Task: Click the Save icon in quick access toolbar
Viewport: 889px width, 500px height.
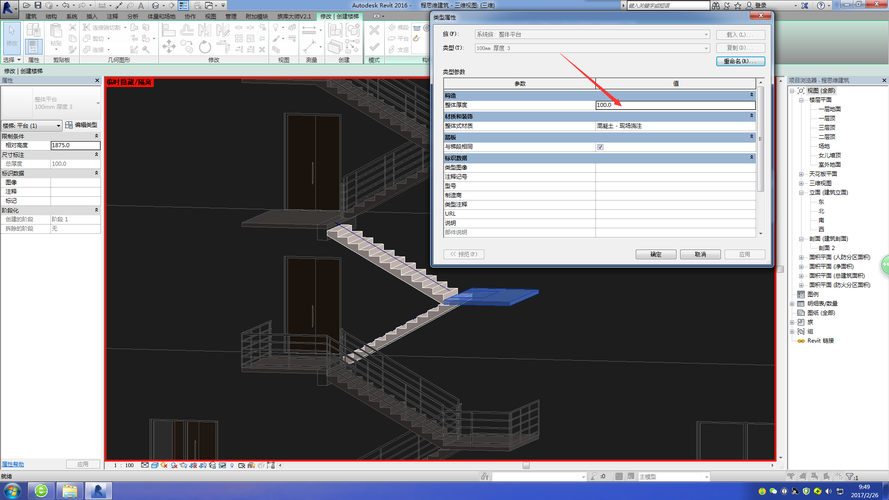Action: pyautogui.click(x=38, y=5)
